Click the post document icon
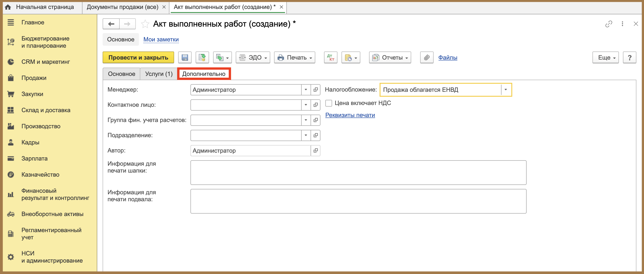 click(x=202, y=58)
